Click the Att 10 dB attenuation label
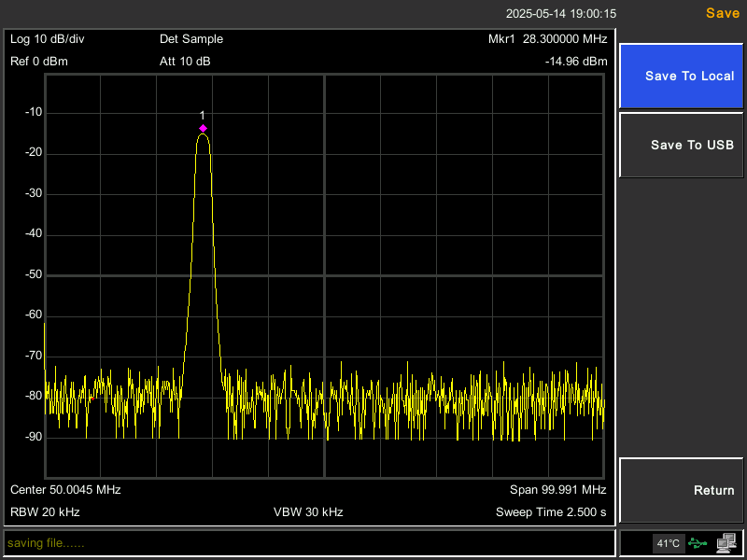The height and width of the screenshot is (560, 747). click(185, 62)
